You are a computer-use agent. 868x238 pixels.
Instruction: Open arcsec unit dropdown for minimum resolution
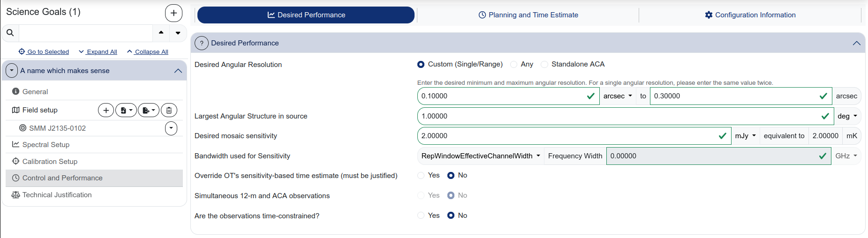pyautogui.click(x=618, y=96)
